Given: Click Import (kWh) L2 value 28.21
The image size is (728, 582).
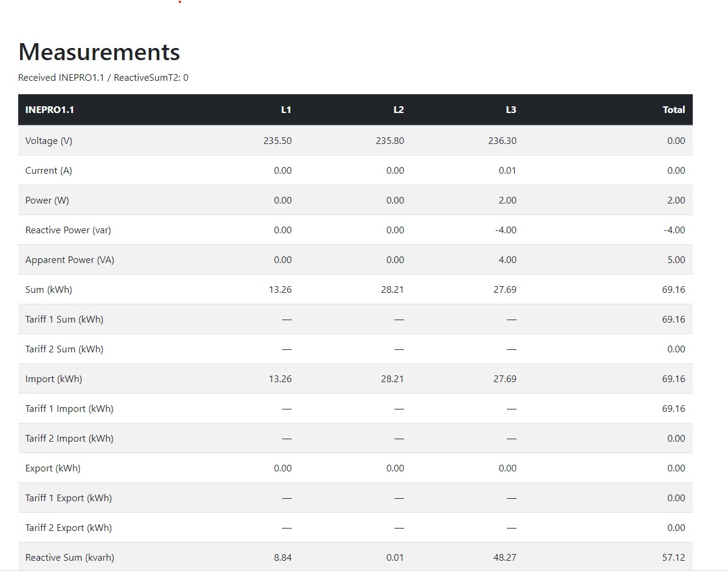Looking at the screenshot, I should pos(393,378).
